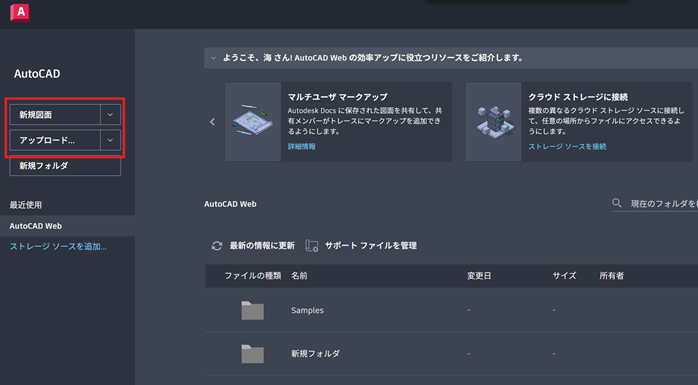Click the AutoCAD Web breadcrumb title
The image size is (698, 385).
pyautogui.click(x=230, y=204)
